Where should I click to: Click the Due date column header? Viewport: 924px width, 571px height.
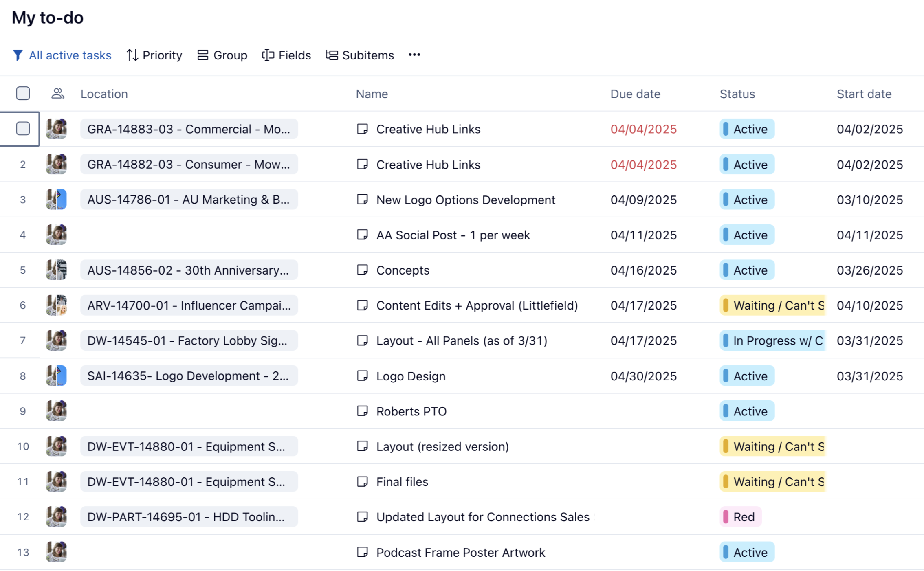[x=635, y=94]
